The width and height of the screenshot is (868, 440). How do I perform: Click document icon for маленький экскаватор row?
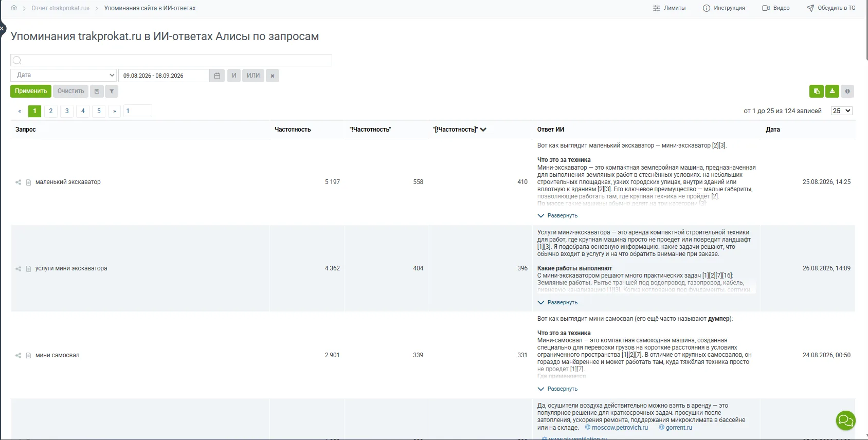pos(29,182)
